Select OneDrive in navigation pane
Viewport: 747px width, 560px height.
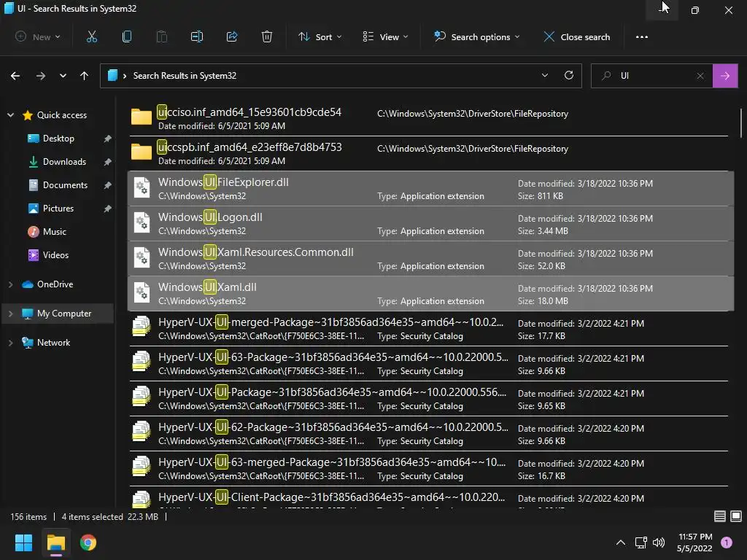coord(55,284)
